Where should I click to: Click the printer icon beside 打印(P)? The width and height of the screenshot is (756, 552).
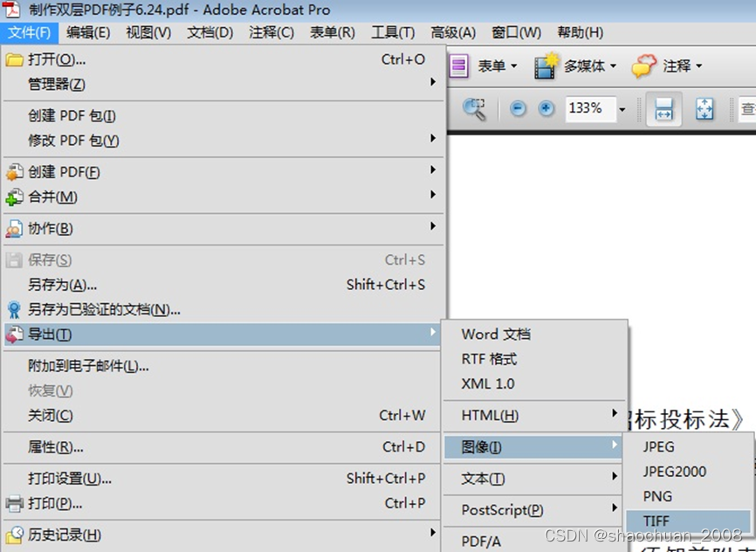tap(15, 504)
